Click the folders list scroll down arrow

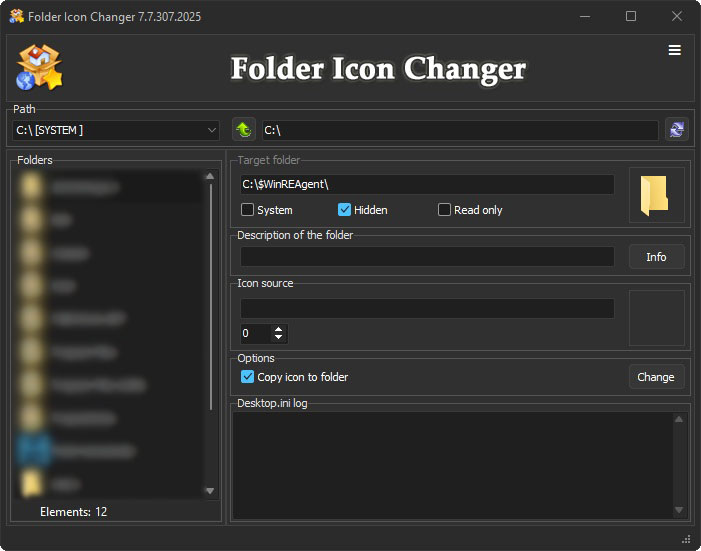coord(210,491)
